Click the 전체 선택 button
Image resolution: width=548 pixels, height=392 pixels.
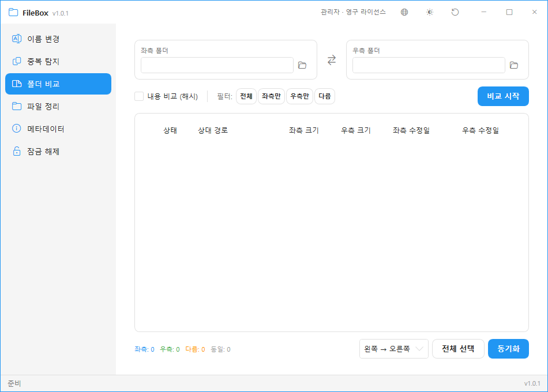point(458,349)
